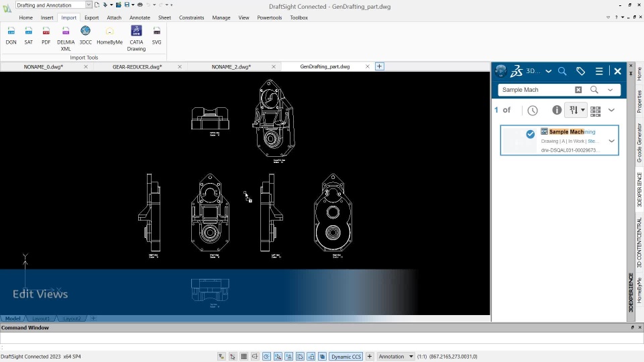
Task: Add a new layout sheet with plus tab
Action: tap(93, 318)
